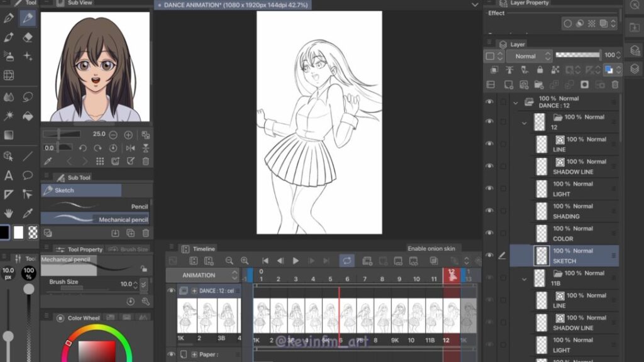This screenshot has width=644, height=362.
Task: Create a layer mask
Action: click(584, 85)
